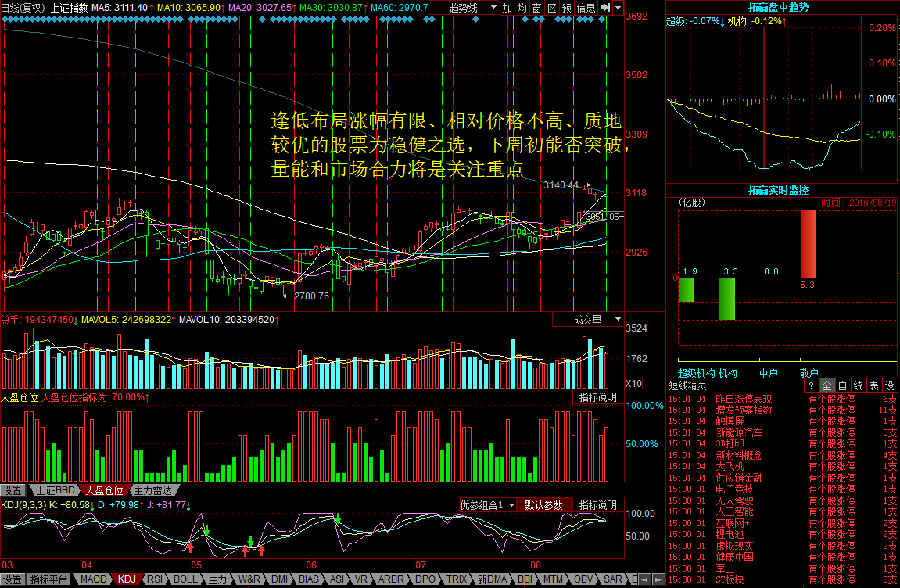Toggle the 统 filter in 短线精灵
The width and height of the screenshot is (900, 588).
click(858, 385)
